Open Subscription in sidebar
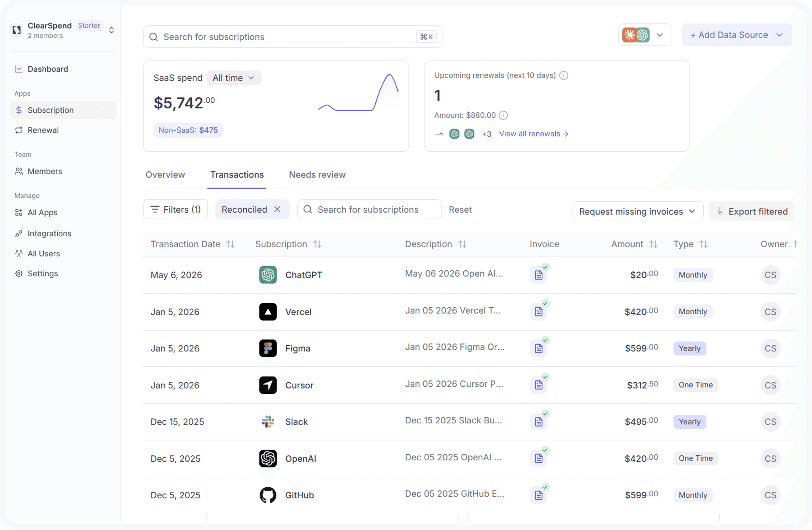Screen dimensions: 812x530 click(x=63, y=110)
